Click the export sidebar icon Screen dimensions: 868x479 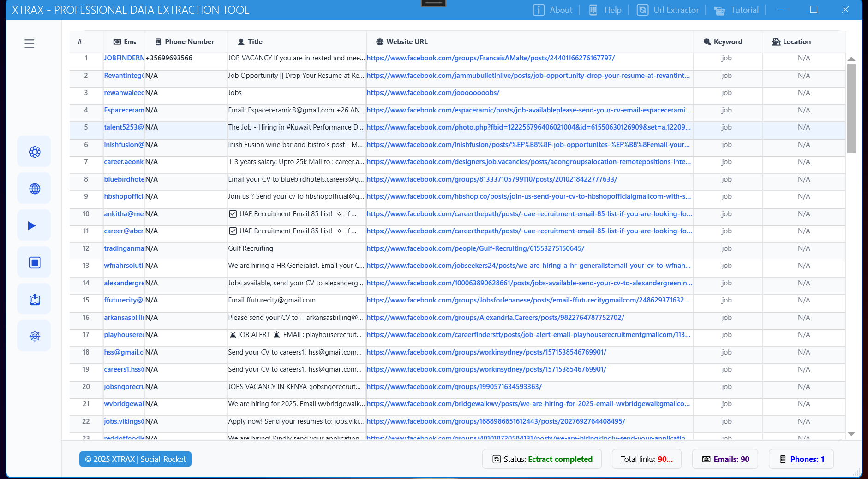click(x=35, y=299)
